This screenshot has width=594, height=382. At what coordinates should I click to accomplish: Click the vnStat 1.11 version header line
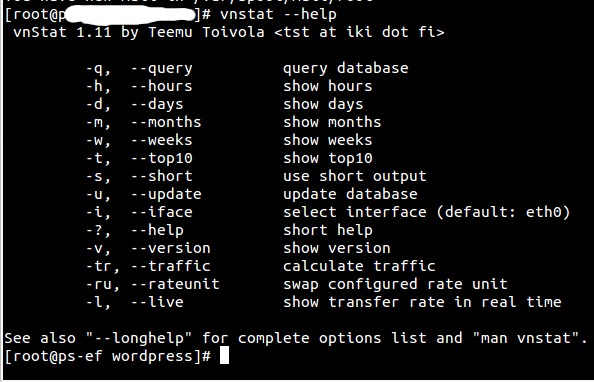(229, 32)
